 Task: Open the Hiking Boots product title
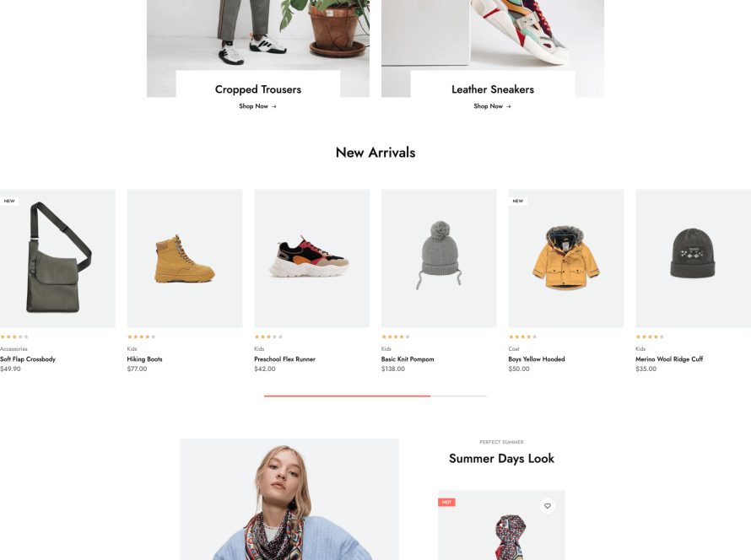(x=144, y=359)
